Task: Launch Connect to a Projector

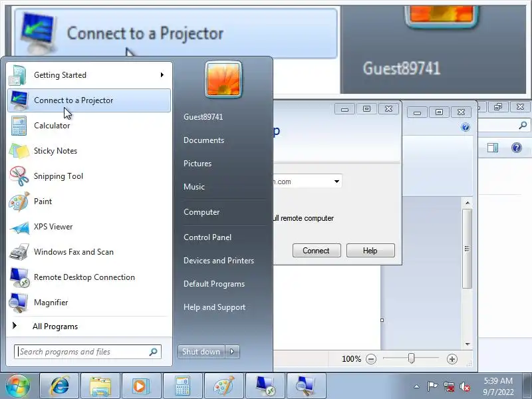Action: 89,100
